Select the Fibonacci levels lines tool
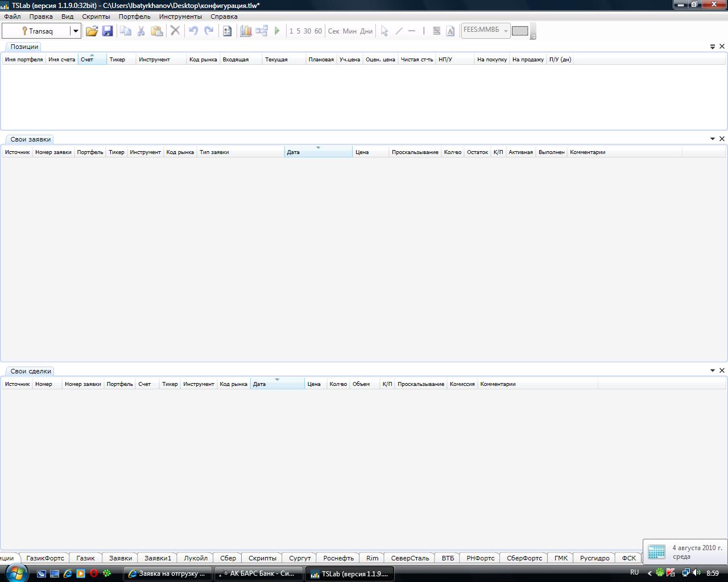Image resolution: width=728 pixels, height=582 pixels. (436, 31)
